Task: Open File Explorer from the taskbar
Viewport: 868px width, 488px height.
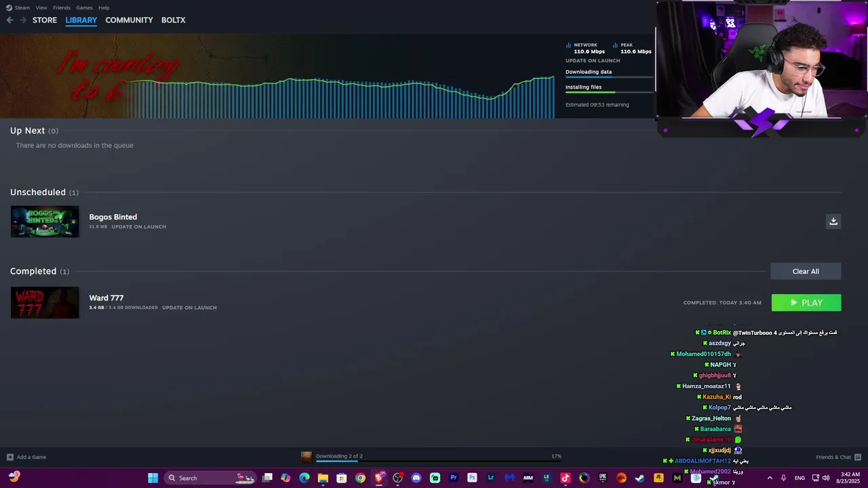Action: pyautogui.click(x=323, y=478)
